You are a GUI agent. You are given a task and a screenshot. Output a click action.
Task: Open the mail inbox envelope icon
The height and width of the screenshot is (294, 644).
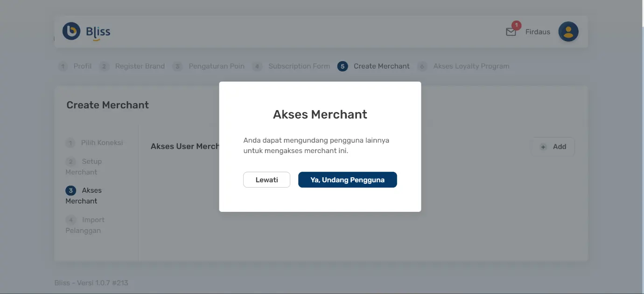[510, 32]
